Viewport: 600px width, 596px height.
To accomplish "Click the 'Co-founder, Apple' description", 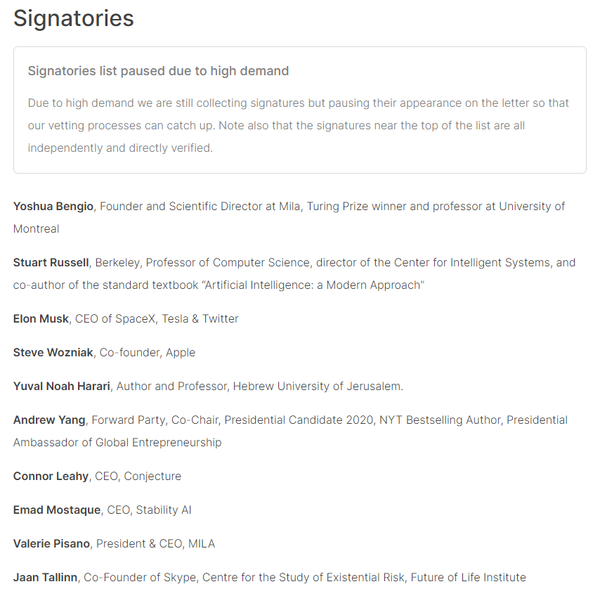I will coord(147,353).
